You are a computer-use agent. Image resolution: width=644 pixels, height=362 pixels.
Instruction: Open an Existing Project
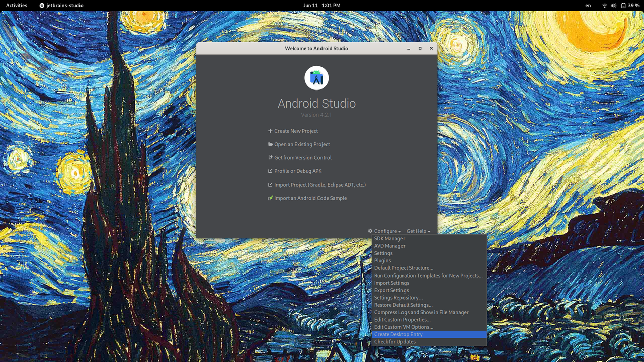tap(302, 144)
